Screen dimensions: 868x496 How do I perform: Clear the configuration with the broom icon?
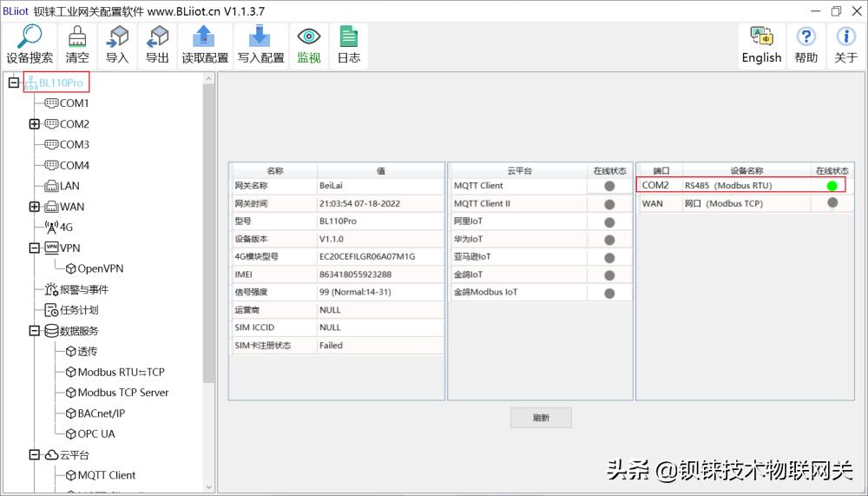click(x=77, y=46)
